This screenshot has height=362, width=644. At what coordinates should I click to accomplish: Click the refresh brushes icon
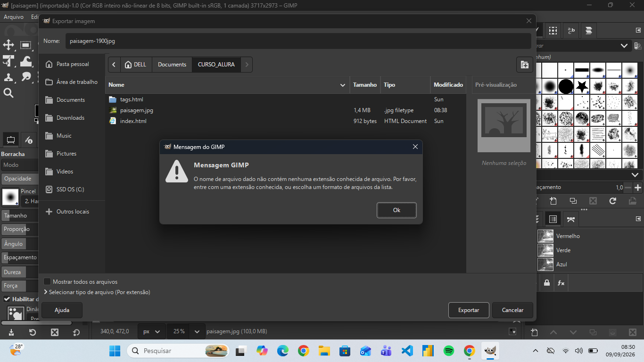[612, 201]
